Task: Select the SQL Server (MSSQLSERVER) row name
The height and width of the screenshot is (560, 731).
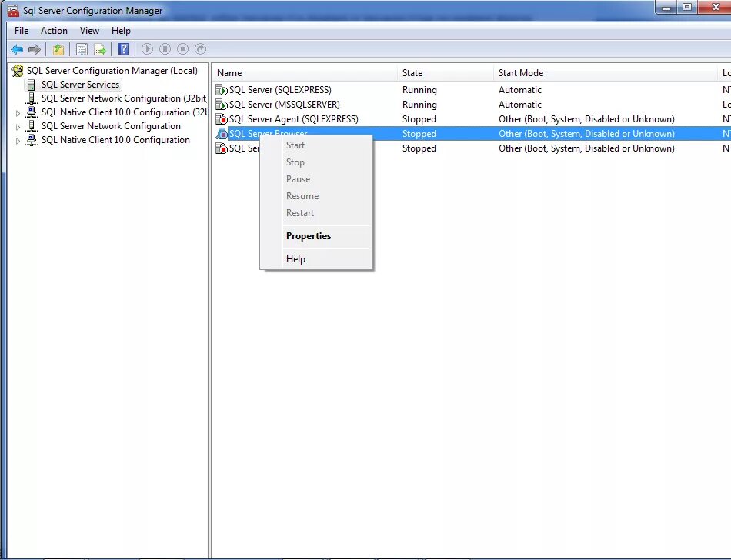Action: point(285,105)
